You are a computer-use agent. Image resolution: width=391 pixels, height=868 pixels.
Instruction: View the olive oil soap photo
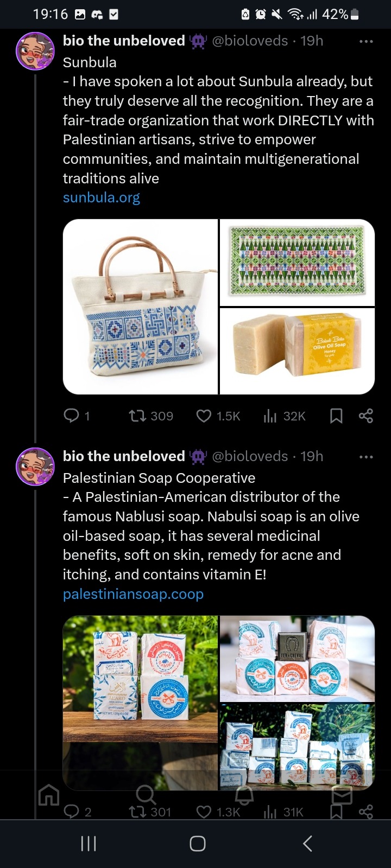point(297,351)
